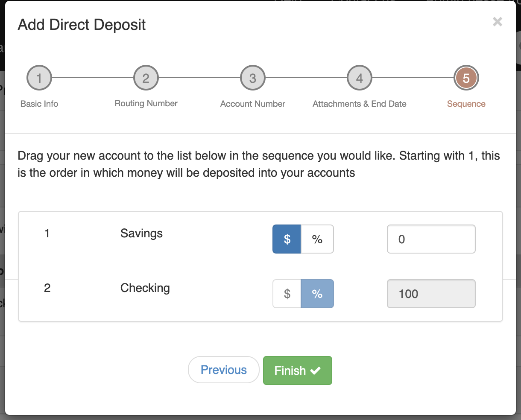Click the gray X dismiss icon
Image resolution: width=521 pixels, height=420 pixels.
[x=497, y=21]
